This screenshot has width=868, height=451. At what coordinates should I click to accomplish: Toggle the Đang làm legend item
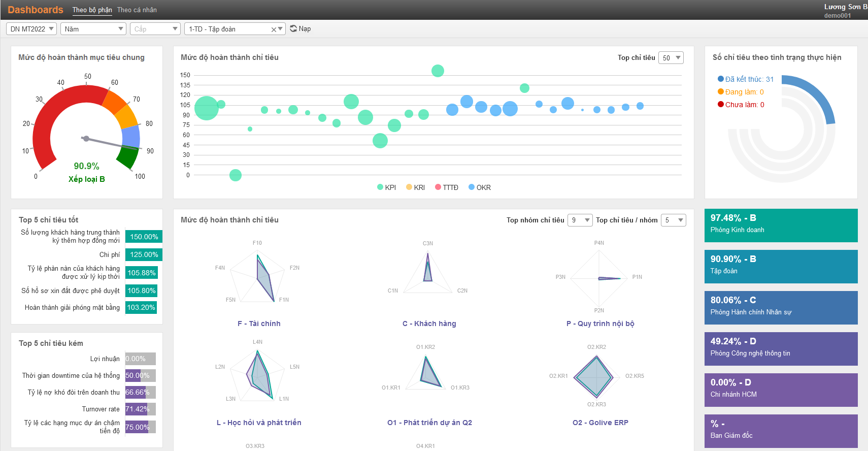point(741,92)
